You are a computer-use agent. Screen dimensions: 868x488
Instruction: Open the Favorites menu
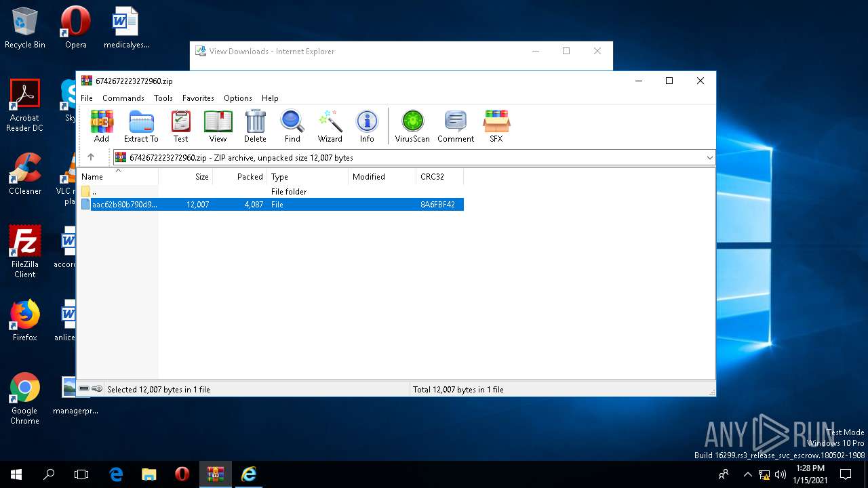point(198,98)
